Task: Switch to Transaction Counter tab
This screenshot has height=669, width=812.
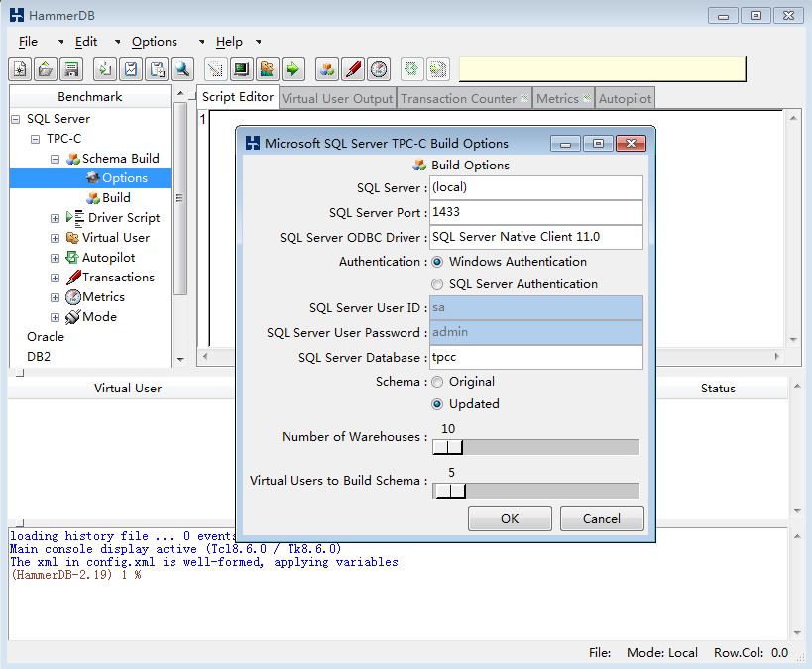Action: coord(464,98)
